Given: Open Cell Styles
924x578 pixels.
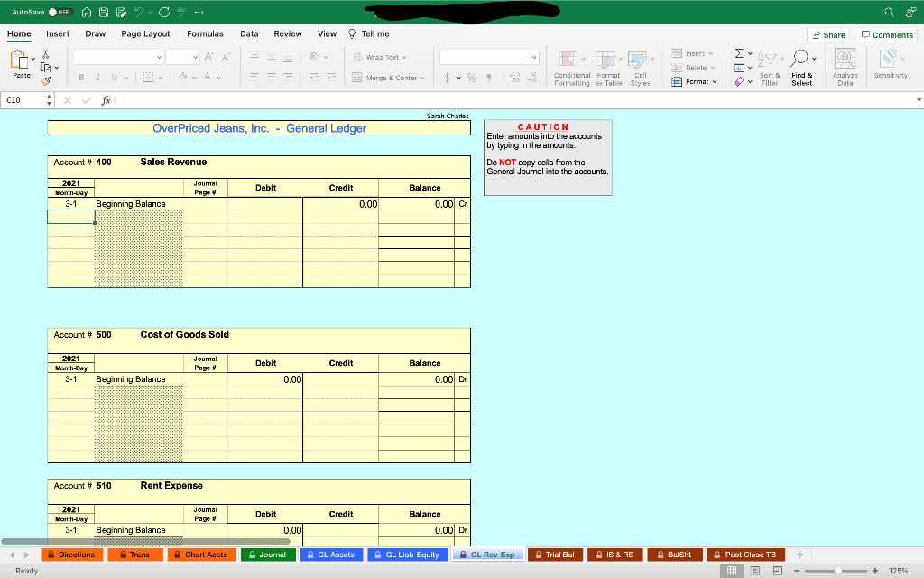Looking at the screenshot, I should click(x=641, y=69).
